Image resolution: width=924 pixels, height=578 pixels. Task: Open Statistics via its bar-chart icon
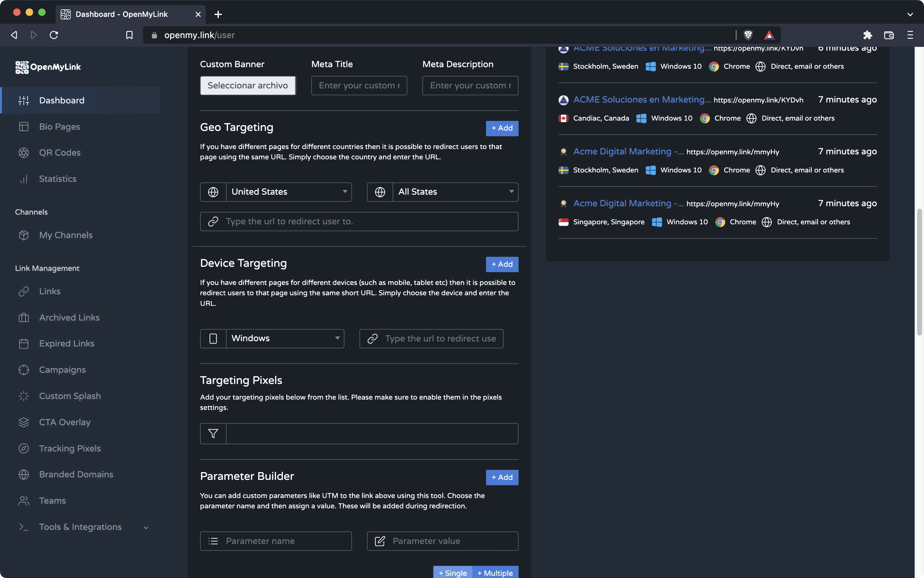(24, 178)
